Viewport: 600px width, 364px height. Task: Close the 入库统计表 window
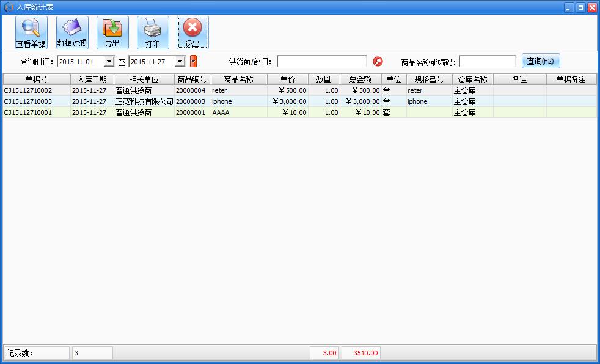(591, 7)
